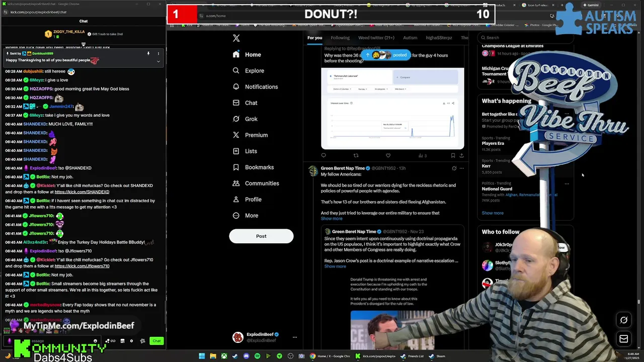Open the Google Trends screenshot image
Viewport: 644px width, 362px height.
click(x=392, y=109)
